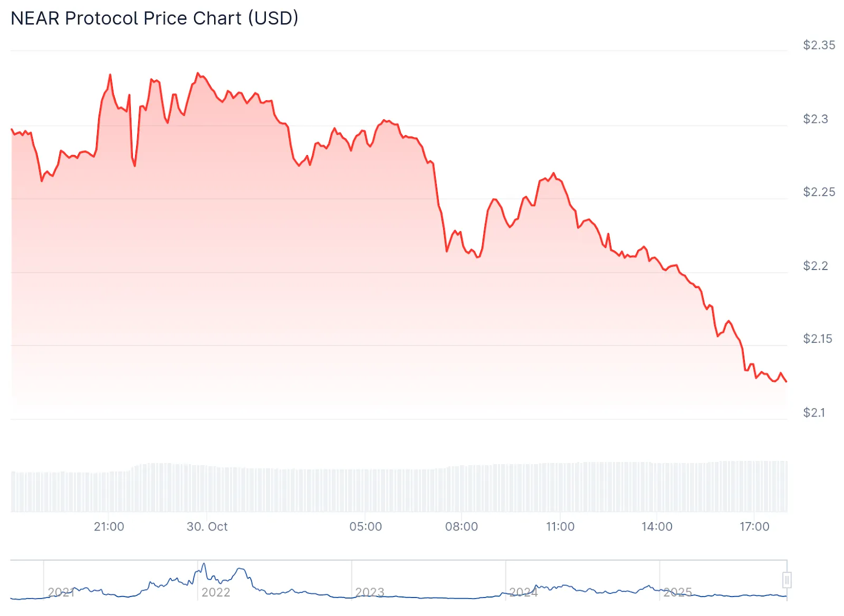Click the 17:00 time axis label
The image size is (844, 616).
click(754, 526)
